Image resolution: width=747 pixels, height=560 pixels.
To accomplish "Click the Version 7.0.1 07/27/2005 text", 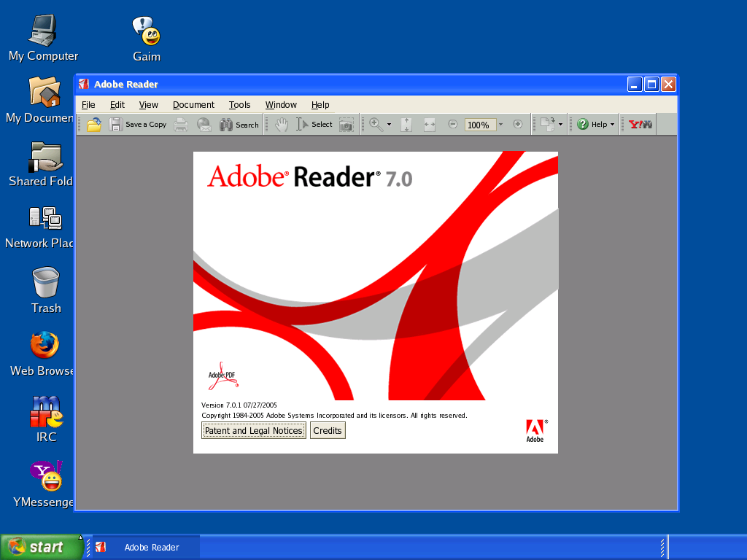I will 239,405.
